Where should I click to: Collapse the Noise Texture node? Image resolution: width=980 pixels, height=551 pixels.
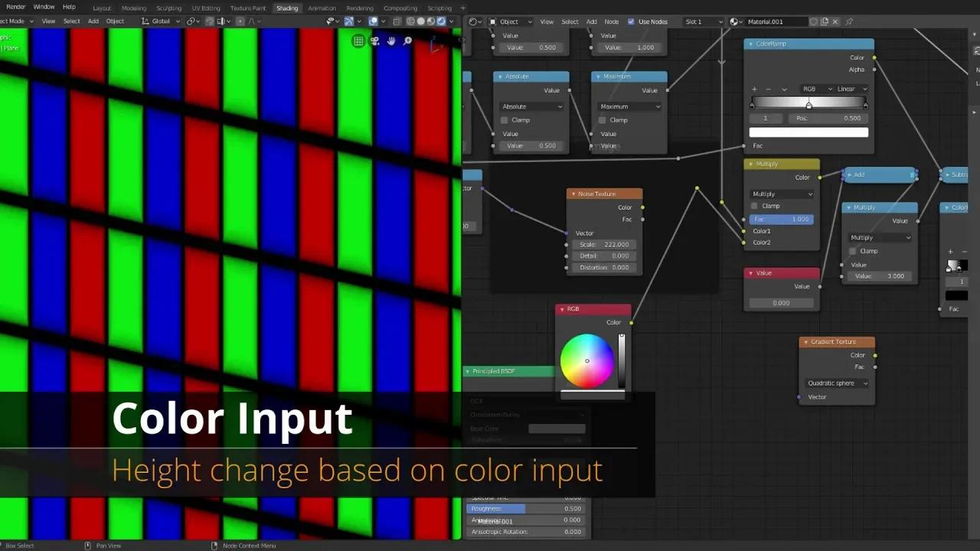coord(574,193)
